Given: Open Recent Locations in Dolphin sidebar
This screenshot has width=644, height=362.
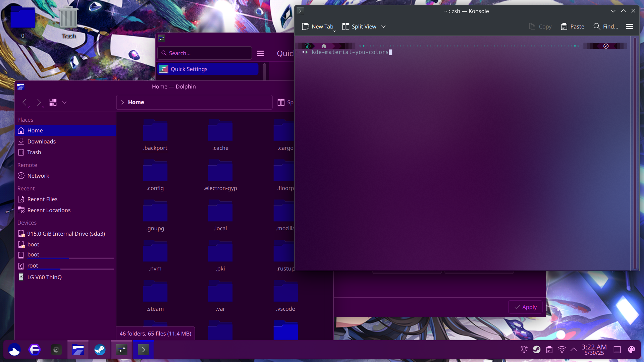Looking at the screenshot, I should click(65, 210).
